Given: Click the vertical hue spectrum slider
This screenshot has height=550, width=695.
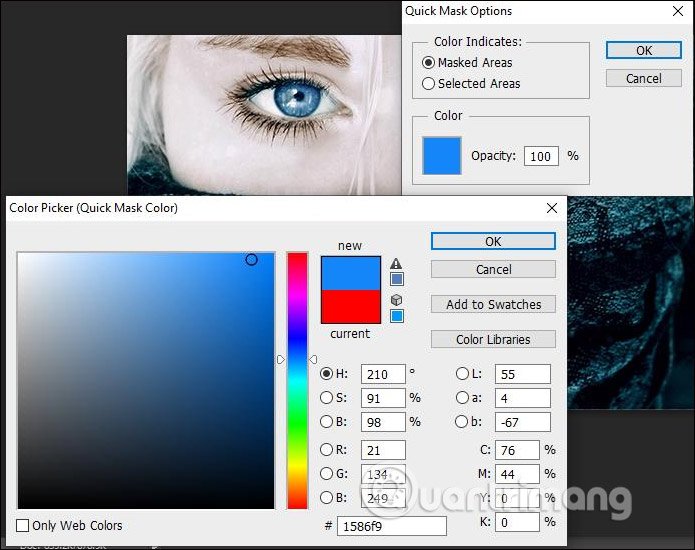Looking at the screenshot, I should click(x=297, y=380).
